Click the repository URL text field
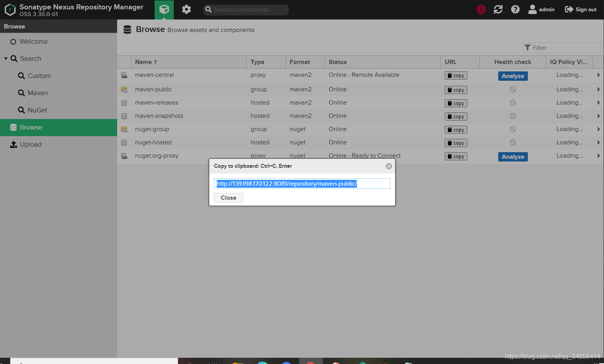604x364 pixels. coord(302,184)
